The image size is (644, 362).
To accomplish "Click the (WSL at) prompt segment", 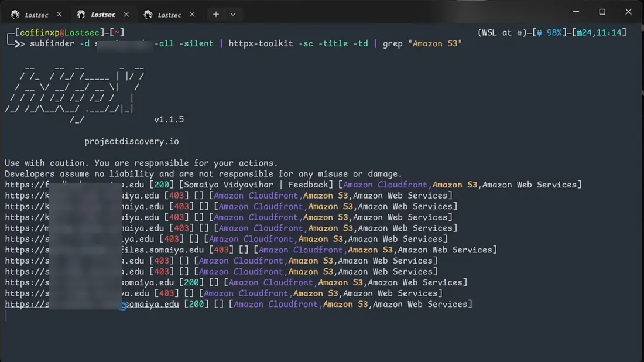I will [502, 32].
